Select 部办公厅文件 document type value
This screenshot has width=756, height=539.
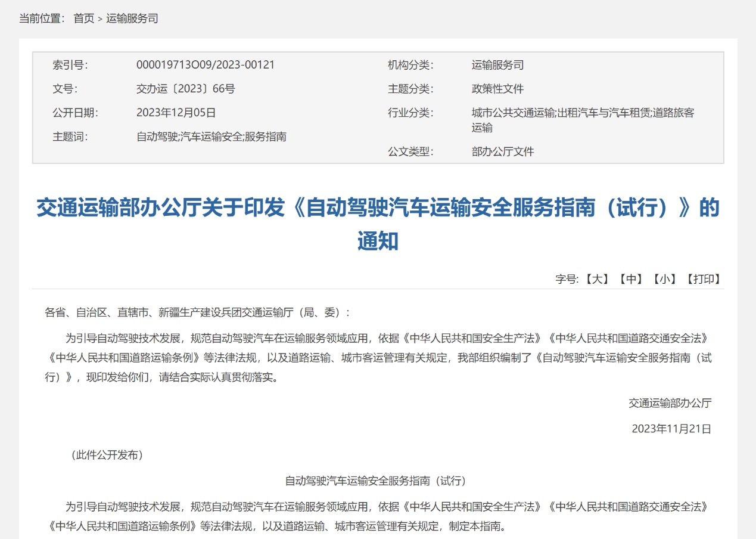click(503, 151)
